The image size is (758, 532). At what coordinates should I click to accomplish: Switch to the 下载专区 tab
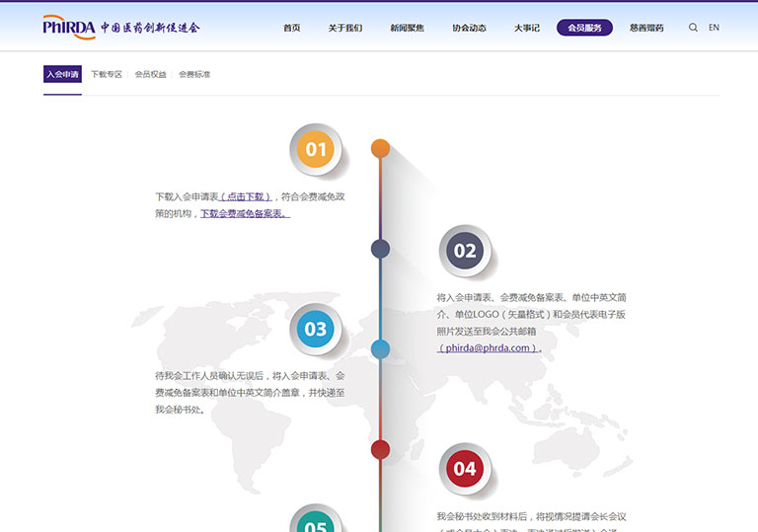click(107, 74)
